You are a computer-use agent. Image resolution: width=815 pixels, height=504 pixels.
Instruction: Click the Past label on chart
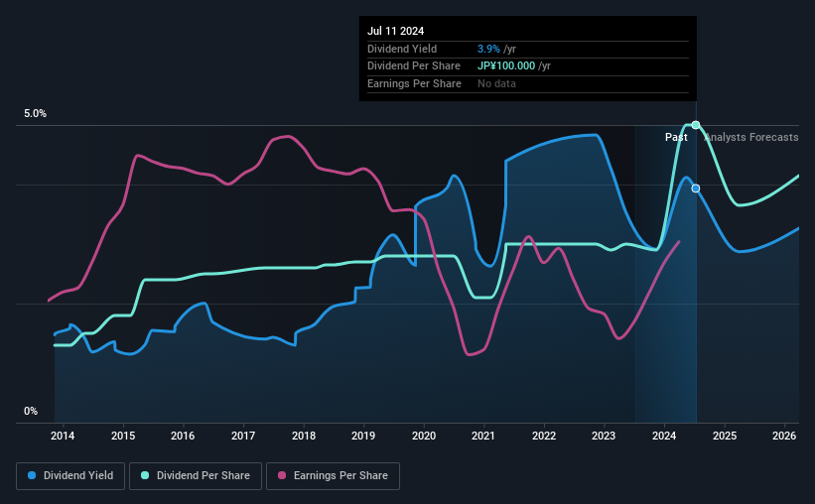pyautogui.click(x=676, y=137)
